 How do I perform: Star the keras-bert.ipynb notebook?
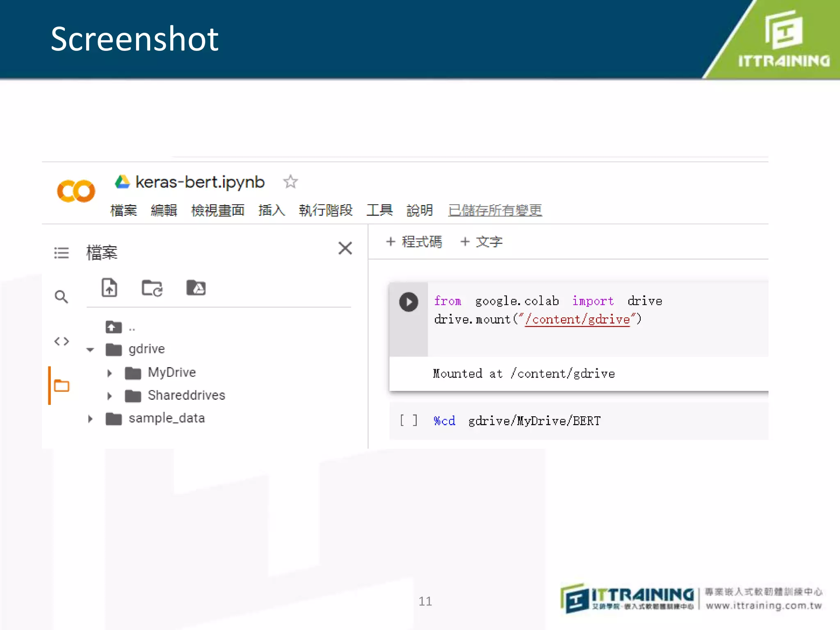pyautogui.click(x=290, y=182)
